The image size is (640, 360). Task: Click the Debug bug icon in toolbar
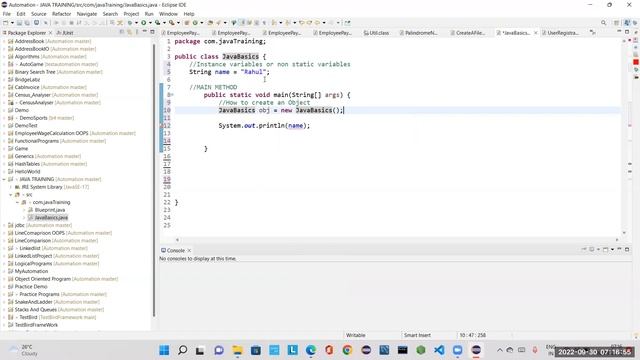pyautogui.click(x=130, y=23)
